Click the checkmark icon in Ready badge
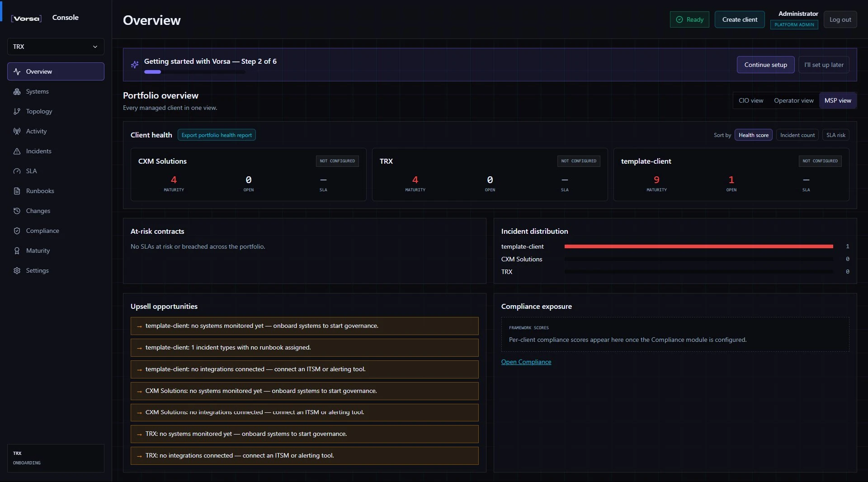Screen dimensions: 868x482 (x=679, y=19)
